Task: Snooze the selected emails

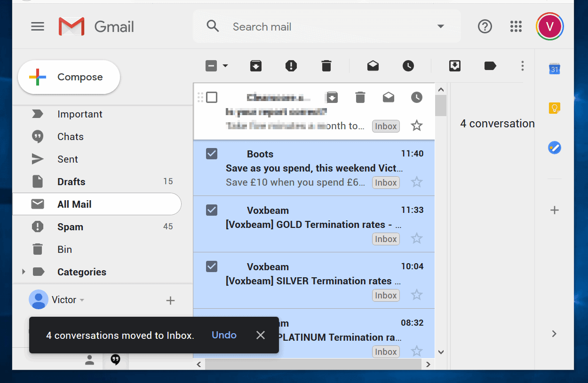Action: coord(408,66)
